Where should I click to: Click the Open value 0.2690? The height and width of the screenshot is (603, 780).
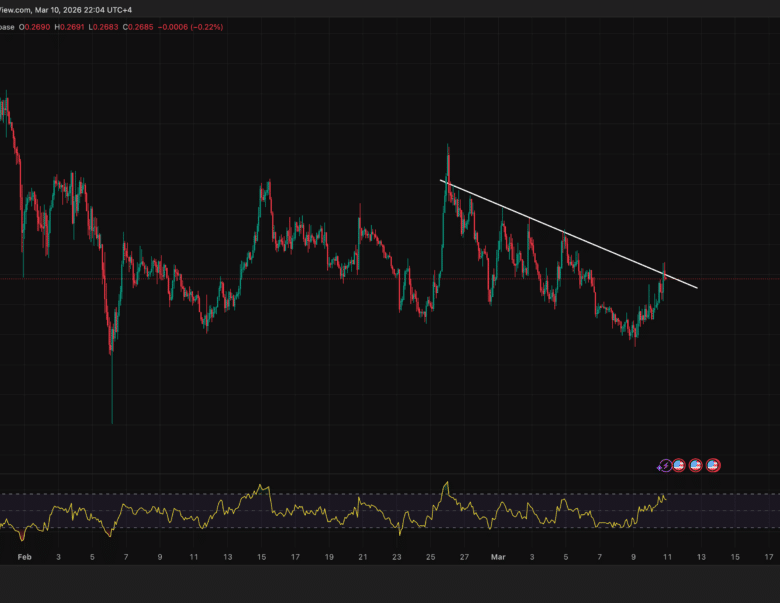tap(37, 27)
